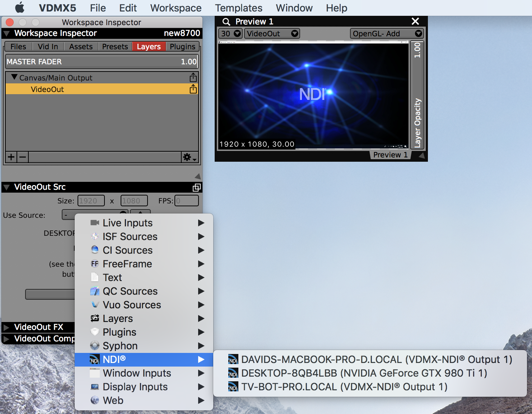The height and width of the screenshot is (414, 532).
Task: Click the width size field 1920
Action: point(91,201)
